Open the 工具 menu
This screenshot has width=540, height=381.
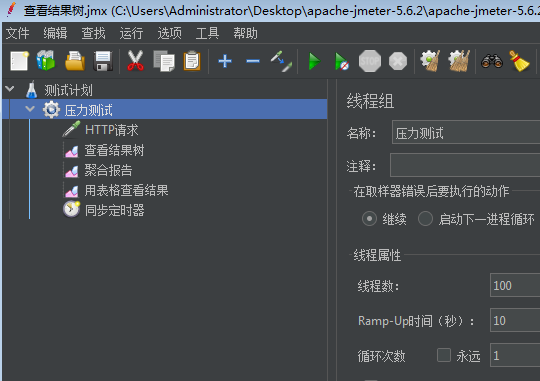coord(207,33)
